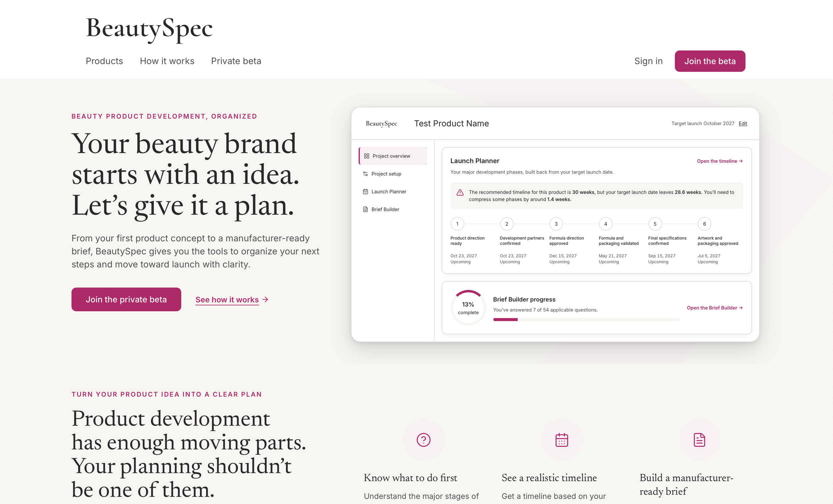Click timeline step 6 circle
The image size is (833, 504).
(704, 224)
